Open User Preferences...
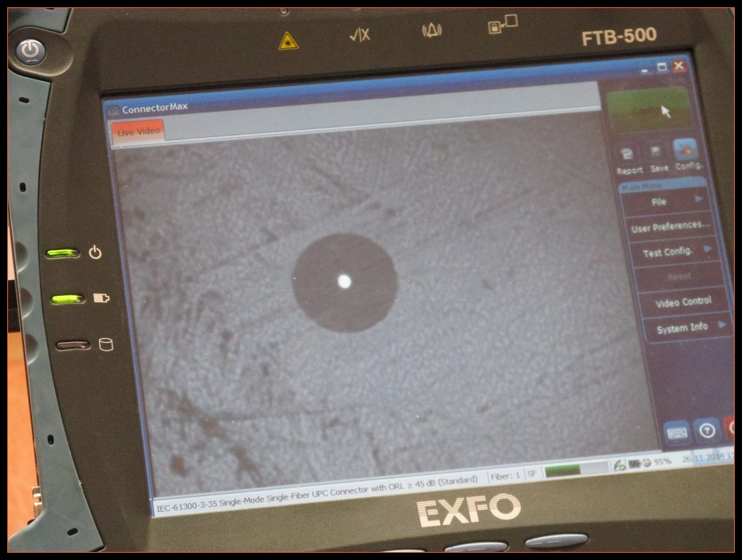The width and height of the screenshot is (742, 560). tap(670, 227)
